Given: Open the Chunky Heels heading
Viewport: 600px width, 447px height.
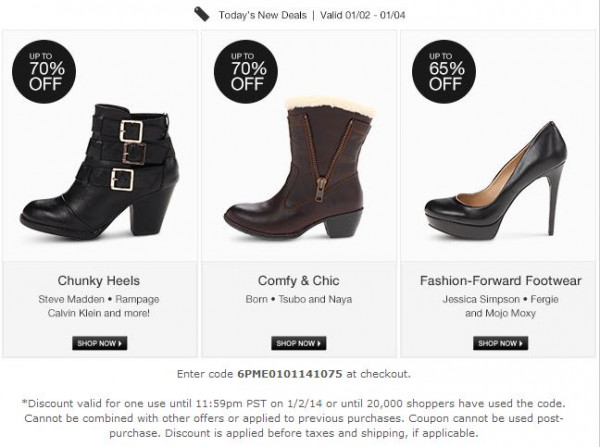Looking at the screenshot, I should 98,281.
